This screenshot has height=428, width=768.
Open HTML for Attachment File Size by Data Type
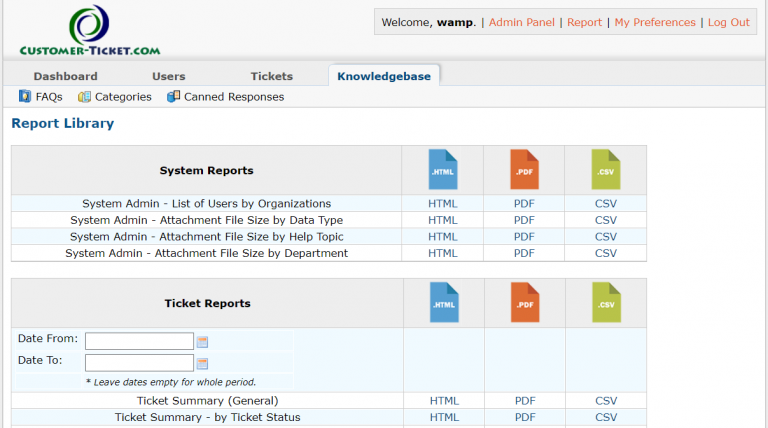pos(443,220)
